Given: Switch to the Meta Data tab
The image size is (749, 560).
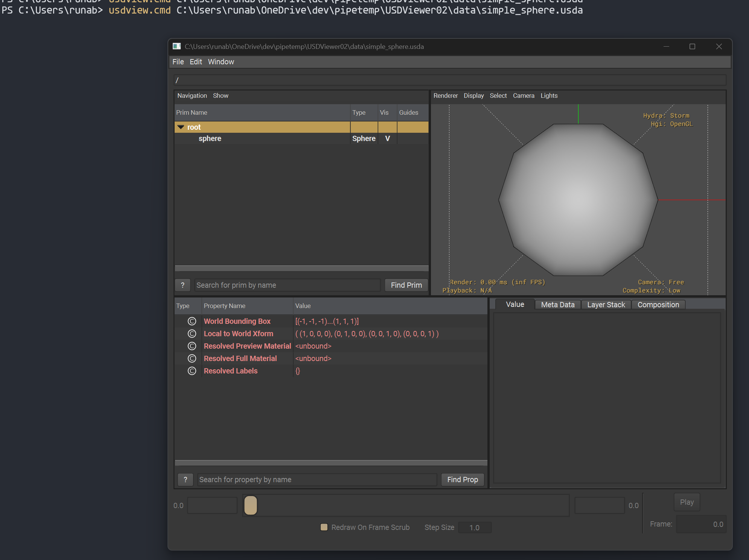Looking at the screenshot, I should pos(558,305).
